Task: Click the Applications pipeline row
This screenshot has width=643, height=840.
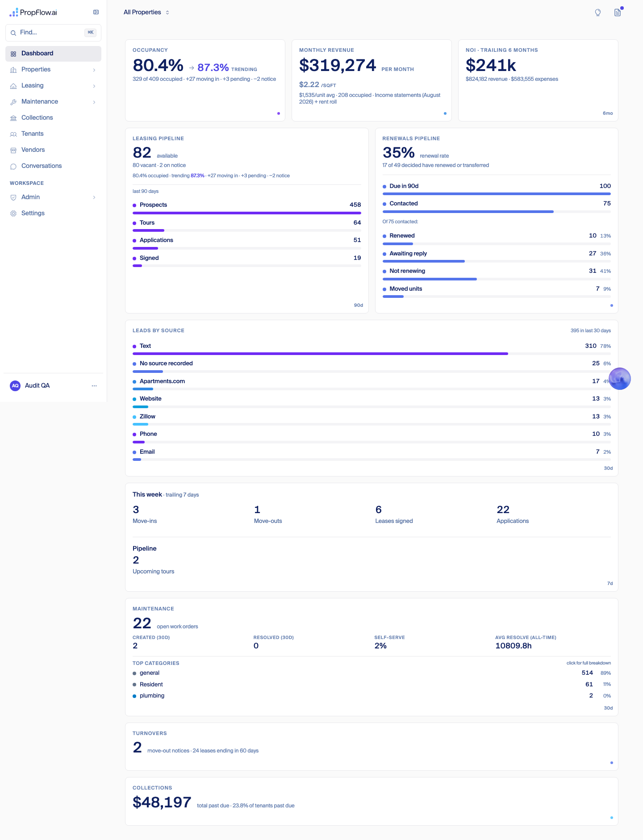Action: coord(247,244)
